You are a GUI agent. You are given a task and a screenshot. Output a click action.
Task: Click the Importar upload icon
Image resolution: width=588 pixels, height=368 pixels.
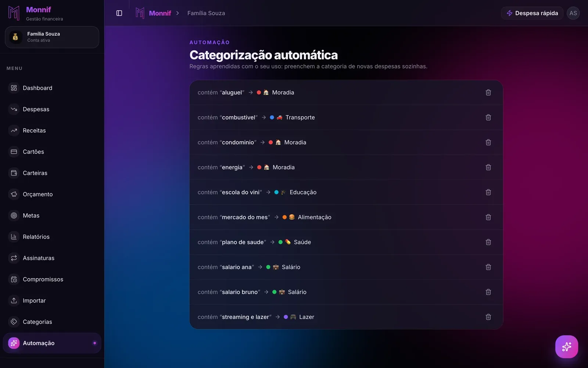click(14, 301)
